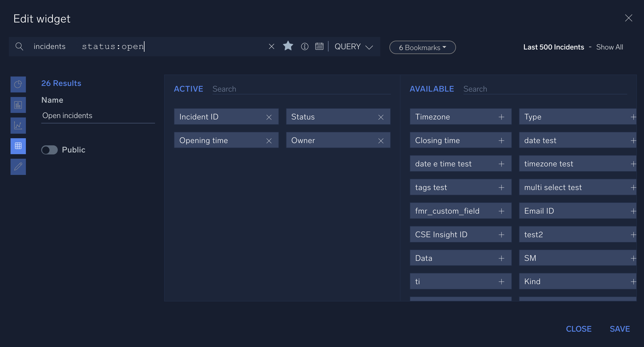
Task: Toggle the Public switch on
Action: [49, 150]
